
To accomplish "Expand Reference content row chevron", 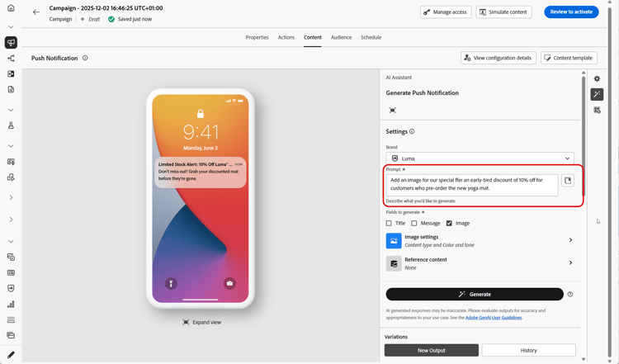I will point(571,263).
